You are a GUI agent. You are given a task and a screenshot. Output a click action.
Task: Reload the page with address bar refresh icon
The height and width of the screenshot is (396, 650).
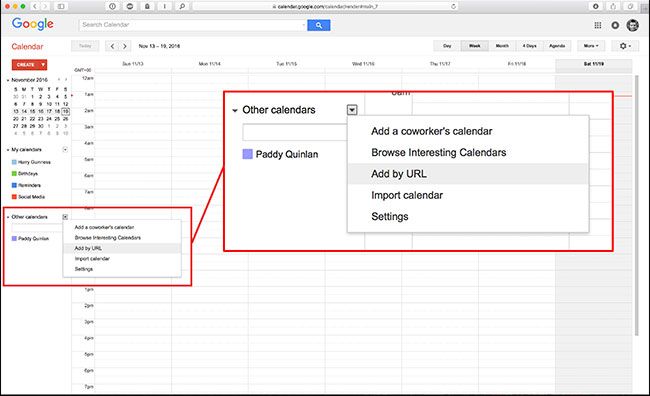pos(454,6)
